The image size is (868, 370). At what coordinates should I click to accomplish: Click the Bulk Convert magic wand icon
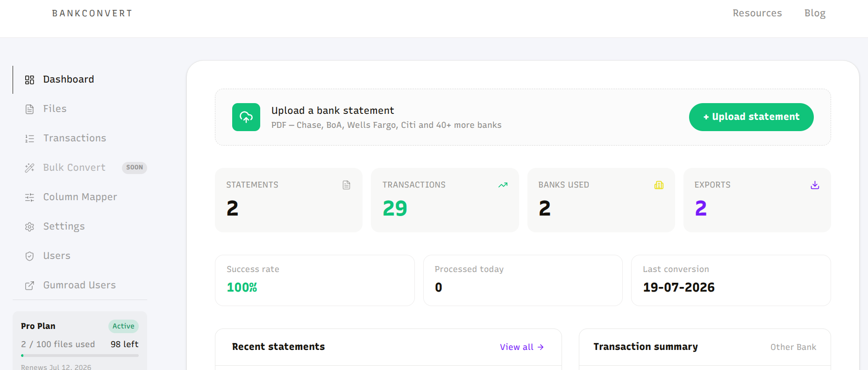29,168
